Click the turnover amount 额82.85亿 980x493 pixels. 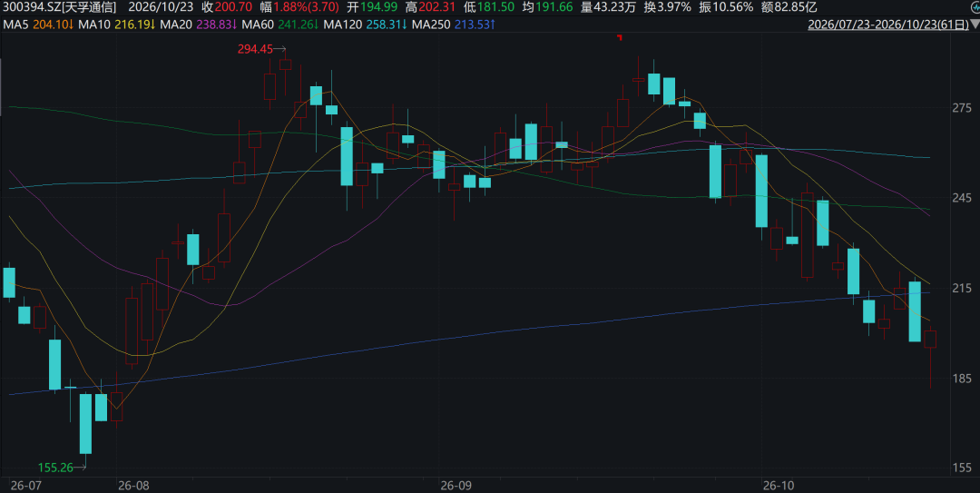click(789, 7)
